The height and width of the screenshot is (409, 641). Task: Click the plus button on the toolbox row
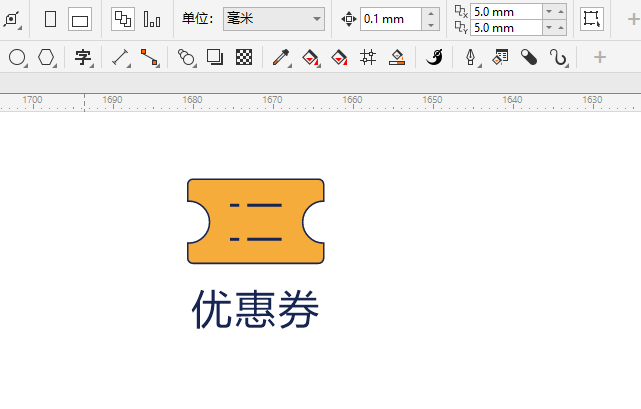click(x=600, y=57)
